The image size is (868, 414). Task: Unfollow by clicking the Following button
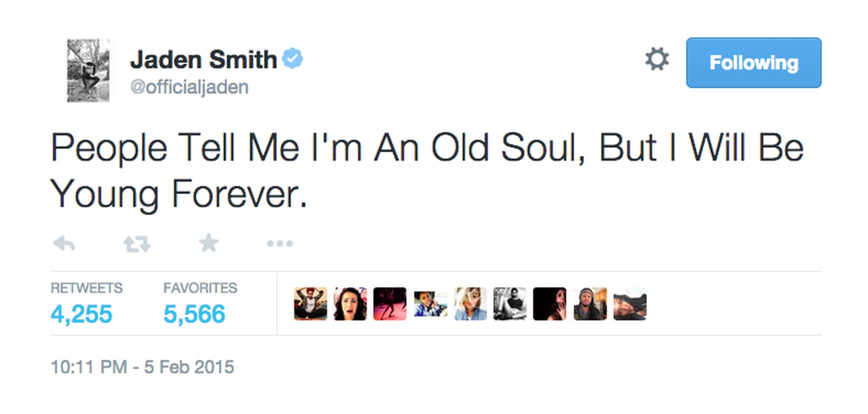[753, 63]
